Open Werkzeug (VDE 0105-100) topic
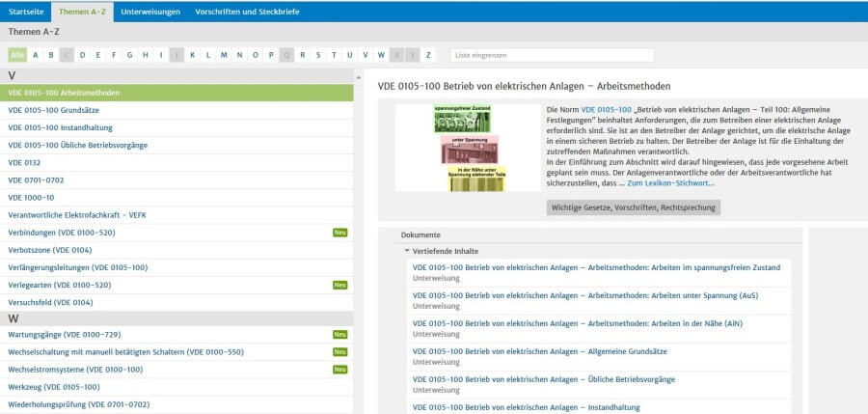The width and height of the screenshot is (868, 414). 176,387
